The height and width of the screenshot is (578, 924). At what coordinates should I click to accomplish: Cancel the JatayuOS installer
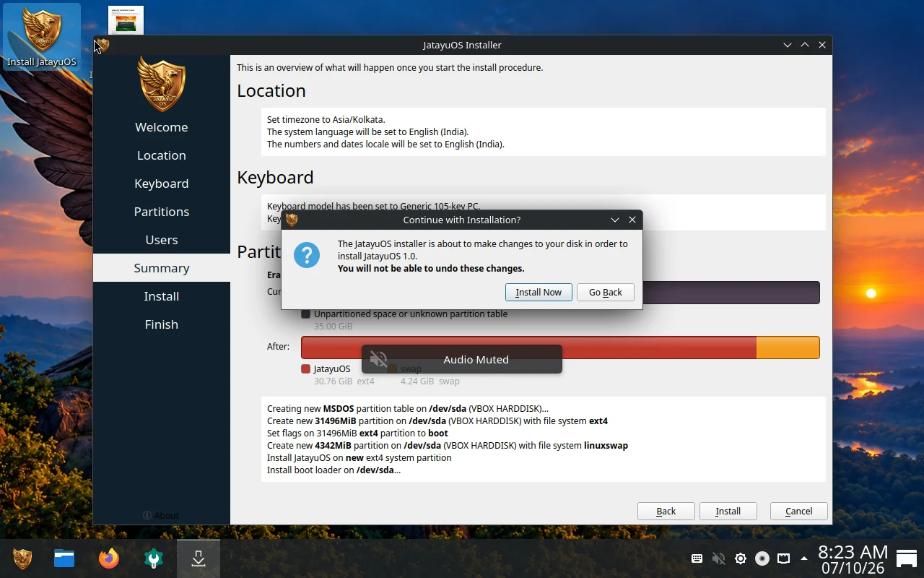[x=799, y=511]
